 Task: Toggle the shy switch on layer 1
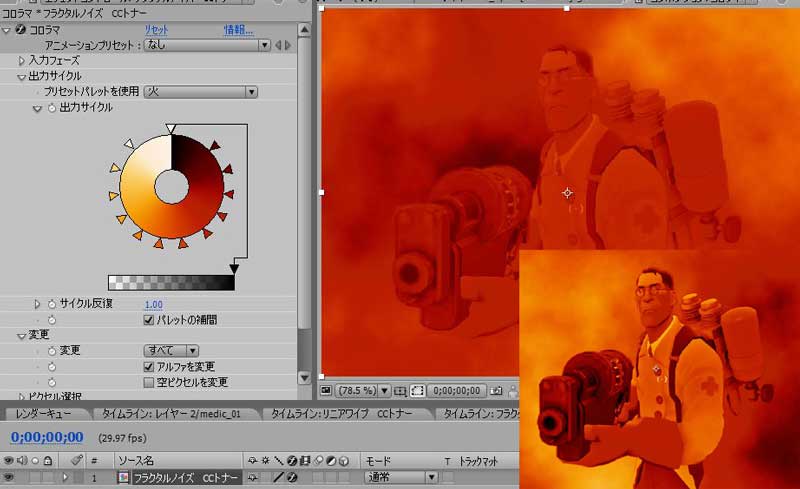click(x=253, y=478)
